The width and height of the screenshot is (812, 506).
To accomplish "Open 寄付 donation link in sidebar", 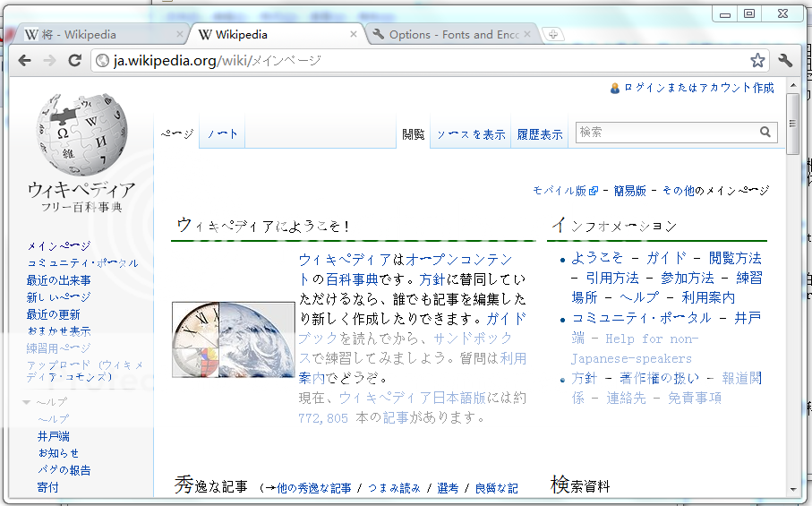I will [x=47, y=487].
